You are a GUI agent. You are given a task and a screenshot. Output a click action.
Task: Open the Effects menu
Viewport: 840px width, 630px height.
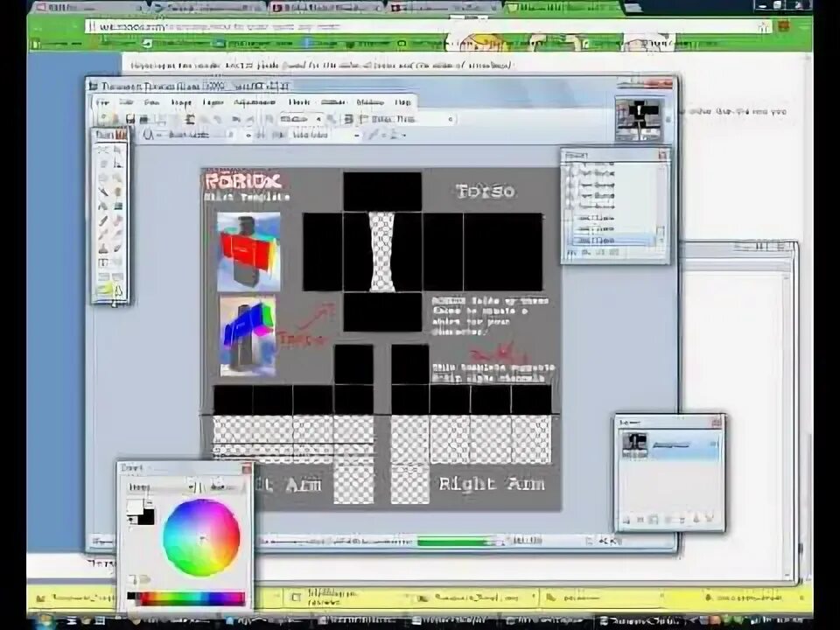tap(299, 101)
